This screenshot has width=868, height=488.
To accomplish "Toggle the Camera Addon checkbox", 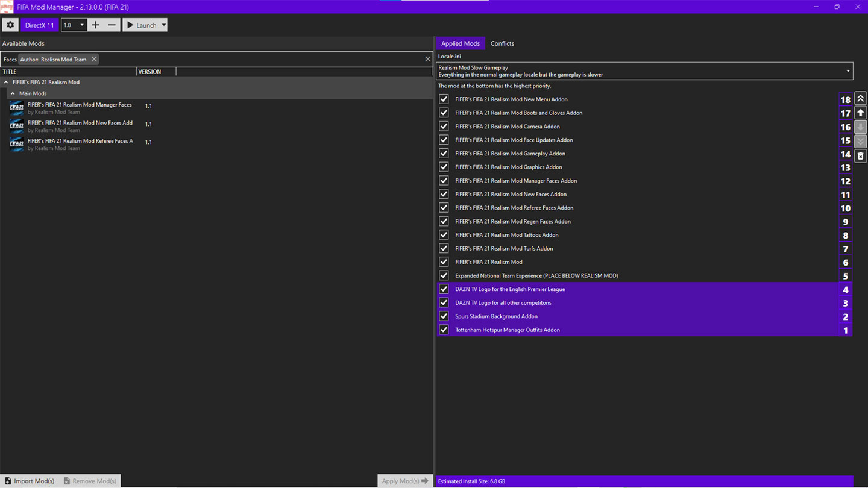I will pos(444,126).
